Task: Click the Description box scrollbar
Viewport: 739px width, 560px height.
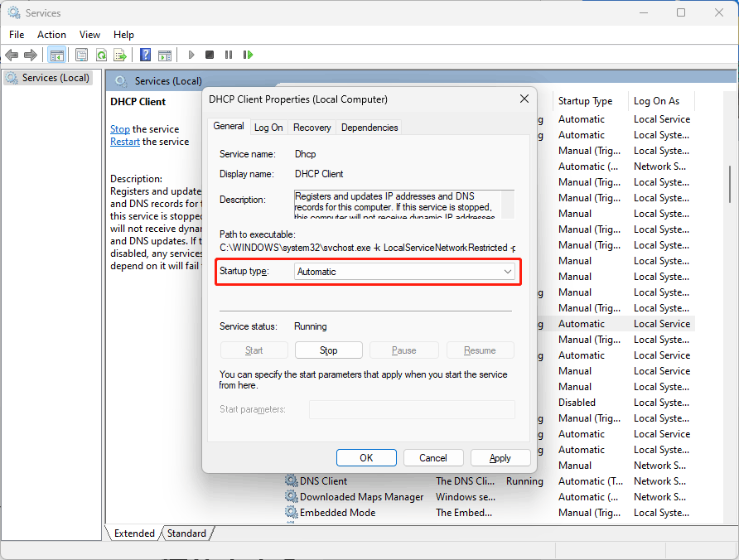Action: (508, 204)
